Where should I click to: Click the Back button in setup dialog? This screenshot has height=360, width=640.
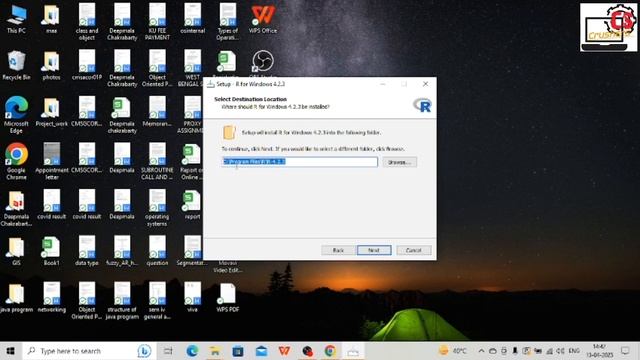[x=338, y=250]
